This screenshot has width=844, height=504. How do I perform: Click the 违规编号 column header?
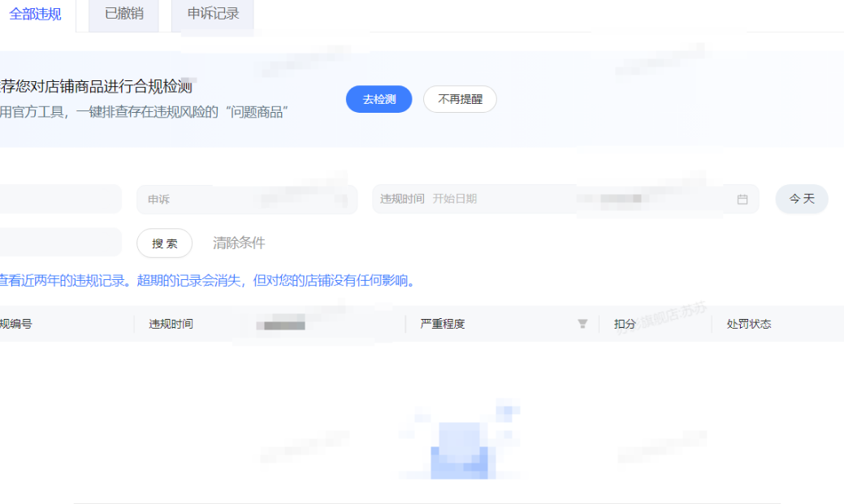coord(16,324)
